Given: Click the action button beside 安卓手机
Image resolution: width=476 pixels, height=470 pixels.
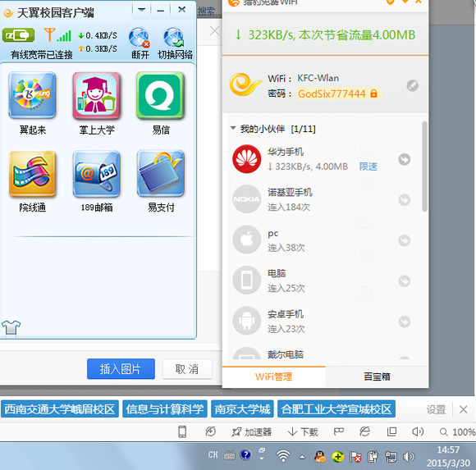Looking at the screenshot, I should click(x=404, y=322).
